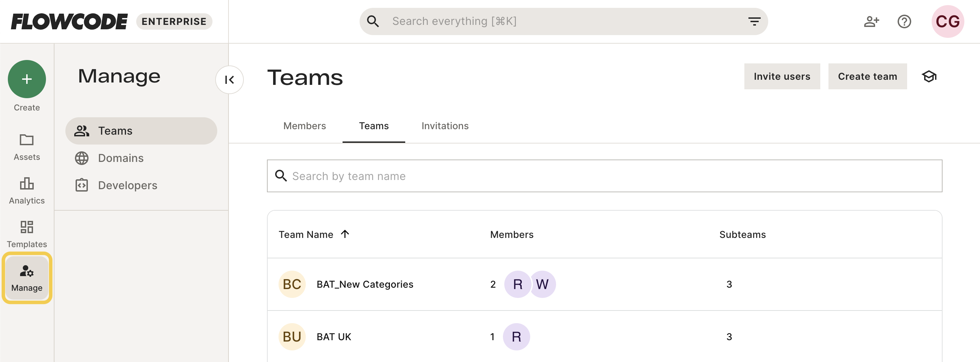Click the Create team button
Viewport: 980px width, 362px height.
point(867,76)
